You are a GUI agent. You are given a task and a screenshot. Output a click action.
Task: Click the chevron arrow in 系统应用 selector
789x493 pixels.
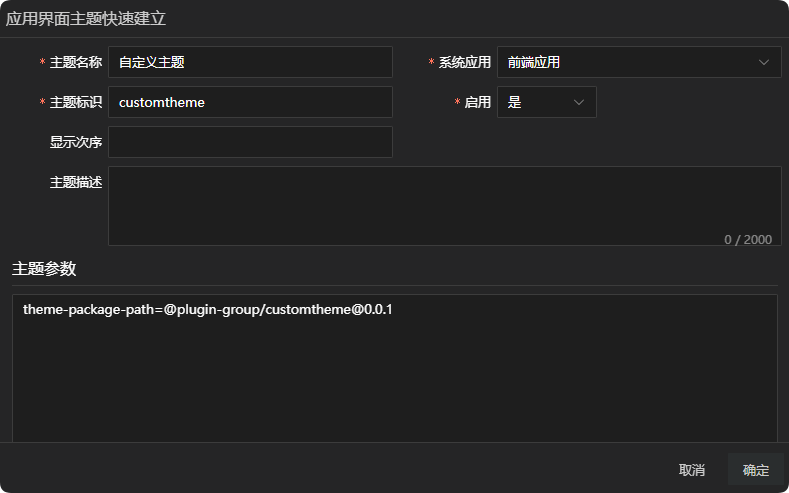point(765,62)
